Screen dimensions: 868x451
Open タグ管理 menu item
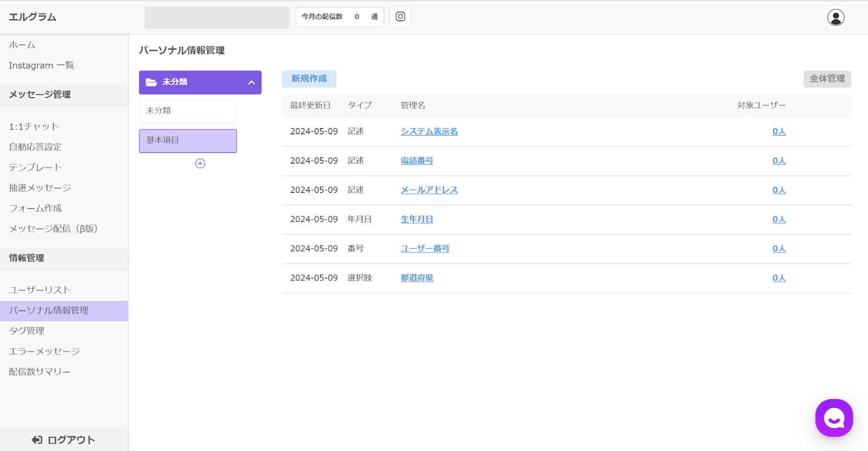pyautogui.click(x=27, y=331)
